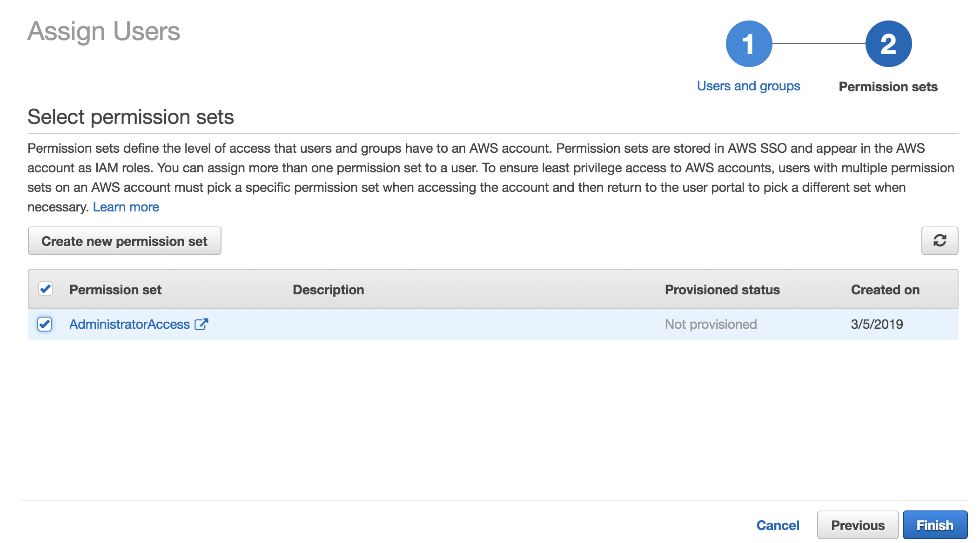
Task: Click the Not provisioned status cell
Action: pos(711,324)
